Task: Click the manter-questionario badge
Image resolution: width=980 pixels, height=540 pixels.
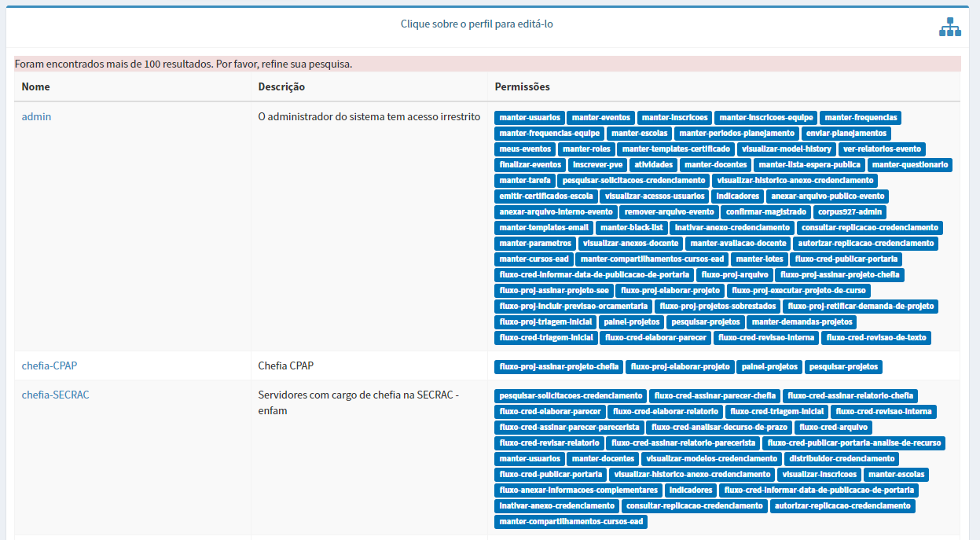Action: click(910, 165)
